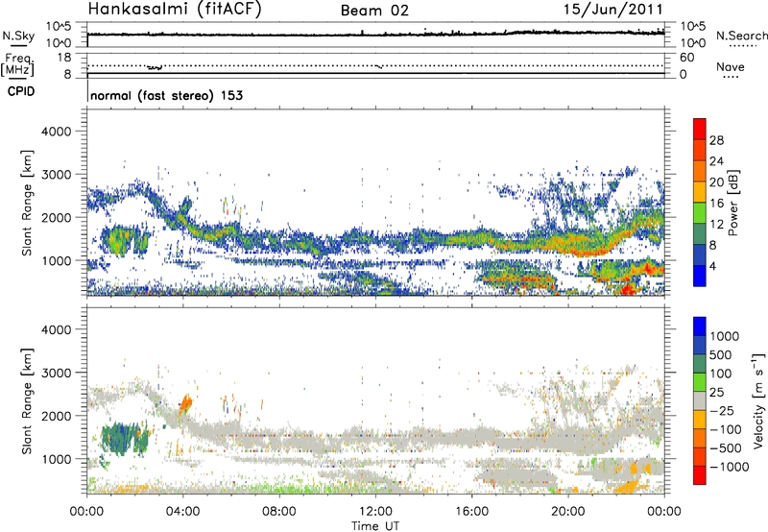
Task: Click the 100 tick on the velocity scale
Action: (x=721, y=374)
